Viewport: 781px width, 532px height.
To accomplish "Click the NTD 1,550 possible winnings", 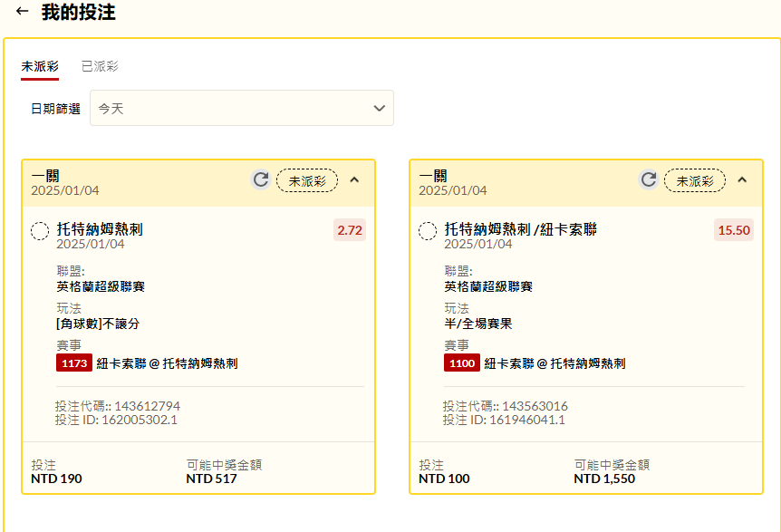I will (x=604, y=479).
